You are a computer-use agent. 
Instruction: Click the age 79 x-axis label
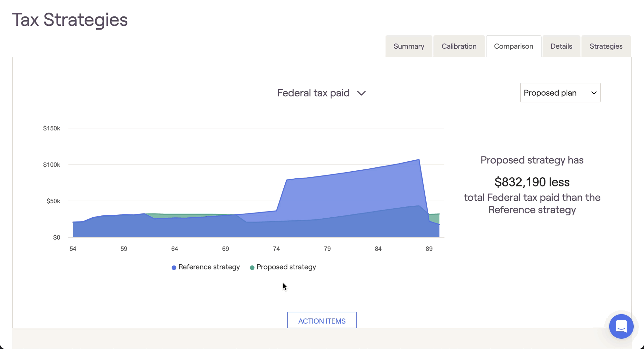tap(327, 249)
